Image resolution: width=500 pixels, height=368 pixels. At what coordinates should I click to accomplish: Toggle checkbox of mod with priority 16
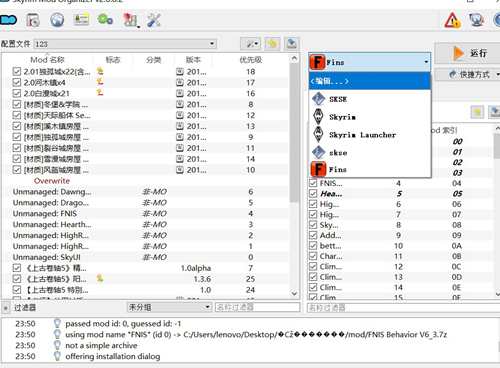pos(17,93)
